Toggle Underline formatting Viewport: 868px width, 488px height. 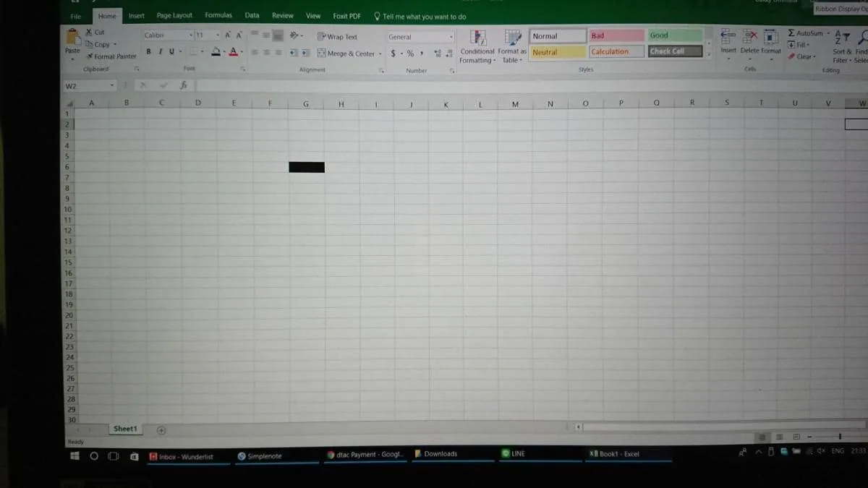(171, 51)
